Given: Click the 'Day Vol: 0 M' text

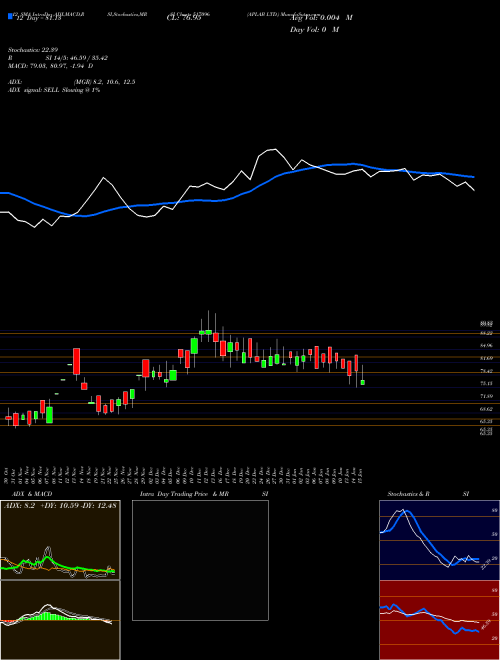Looking at the screenshot, I should [x=314, y=29].
